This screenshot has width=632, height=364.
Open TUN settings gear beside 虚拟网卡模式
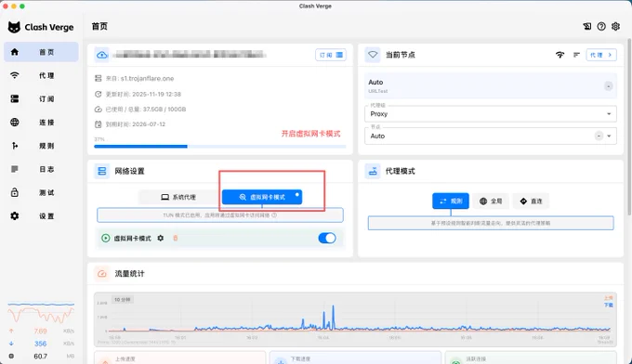pos(161,238)
